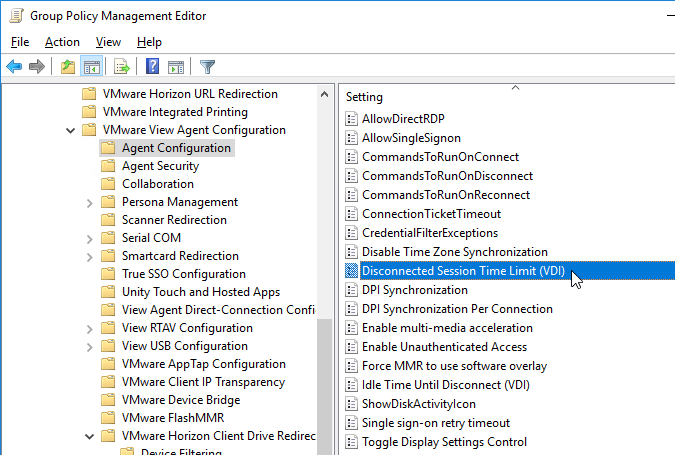675x455 pixels.
Task: Select Force MMR to use software overlay
Action: pyautogui.click(x=454, y=366)
